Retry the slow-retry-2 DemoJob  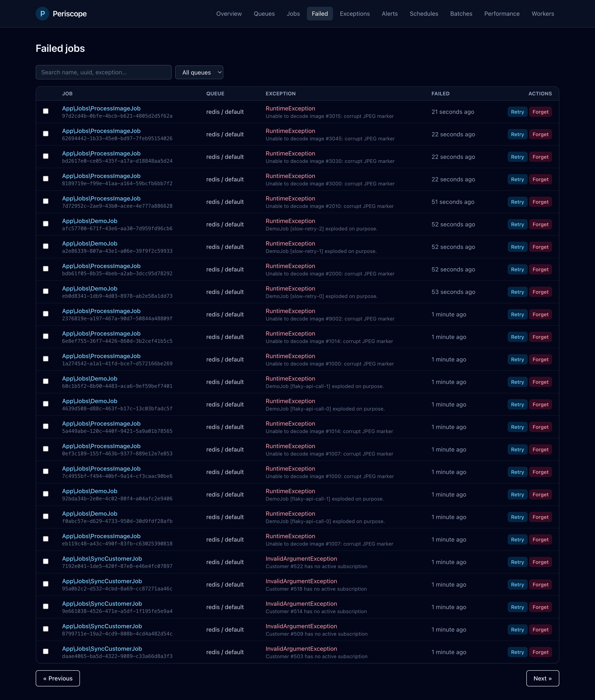click(517, 224)
